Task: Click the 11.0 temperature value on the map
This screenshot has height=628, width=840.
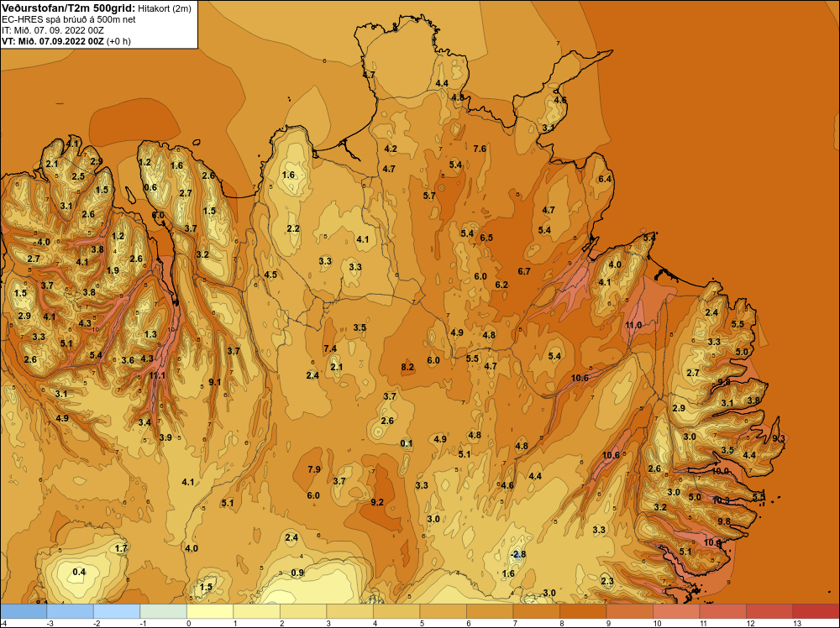Action: tap(633, 325)
